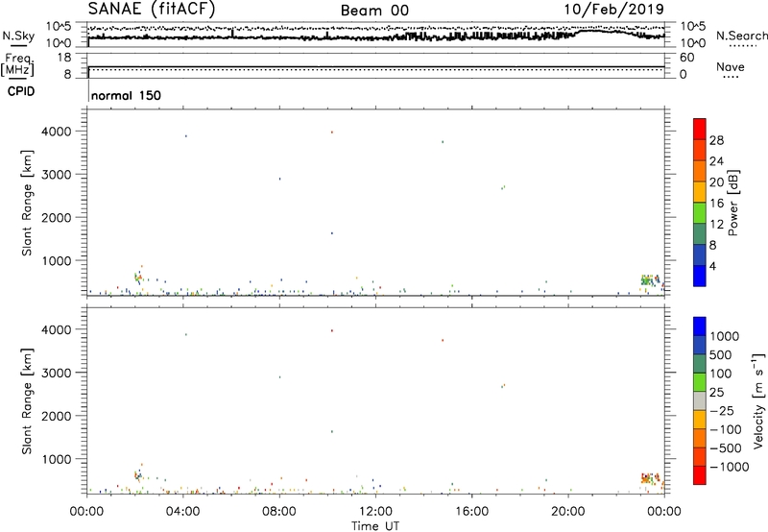Click the 'N.Search' legend label
The width and height of the screenshot is (768, 532).
[x=741, y=36]
